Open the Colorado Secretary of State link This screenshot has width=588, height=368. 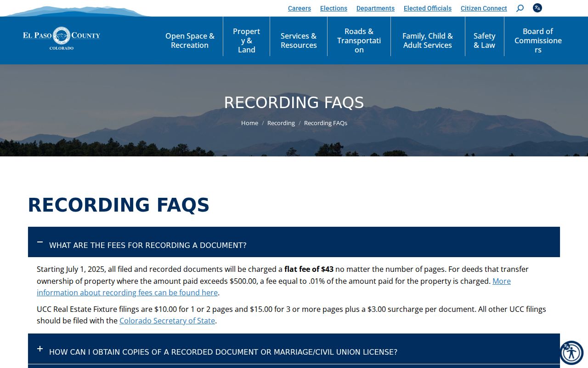(x=167, y=321)
